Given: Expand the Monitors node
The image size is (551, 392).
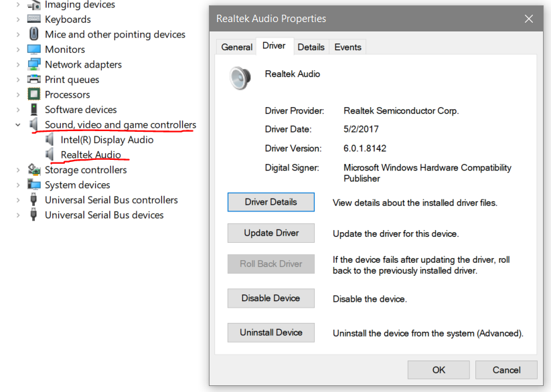Looking at the screenshot, I should point(18,50).
